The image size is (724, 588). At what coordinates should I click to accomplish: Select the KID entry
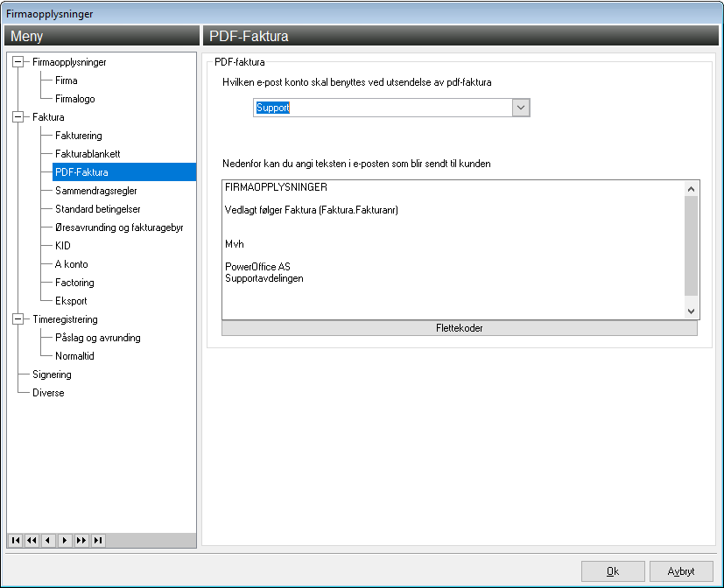pyautogui.click(x=63, y=246)
